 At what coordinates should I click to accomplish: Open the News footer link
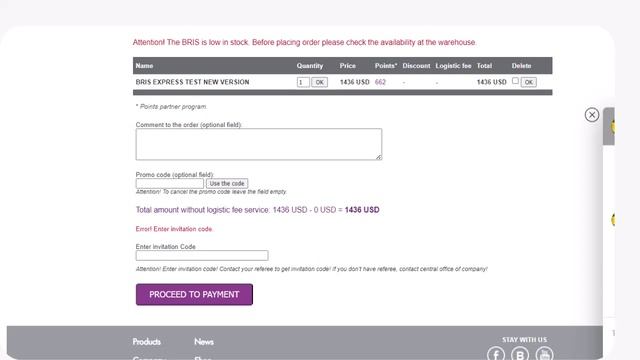click(204, 342)
